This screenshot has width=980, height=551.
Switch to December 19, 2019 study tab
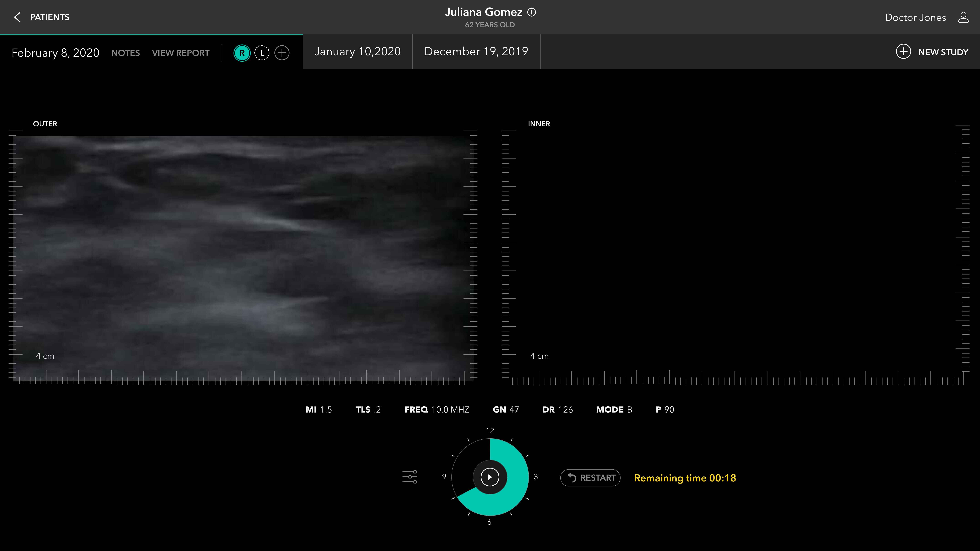coord(476,52)
